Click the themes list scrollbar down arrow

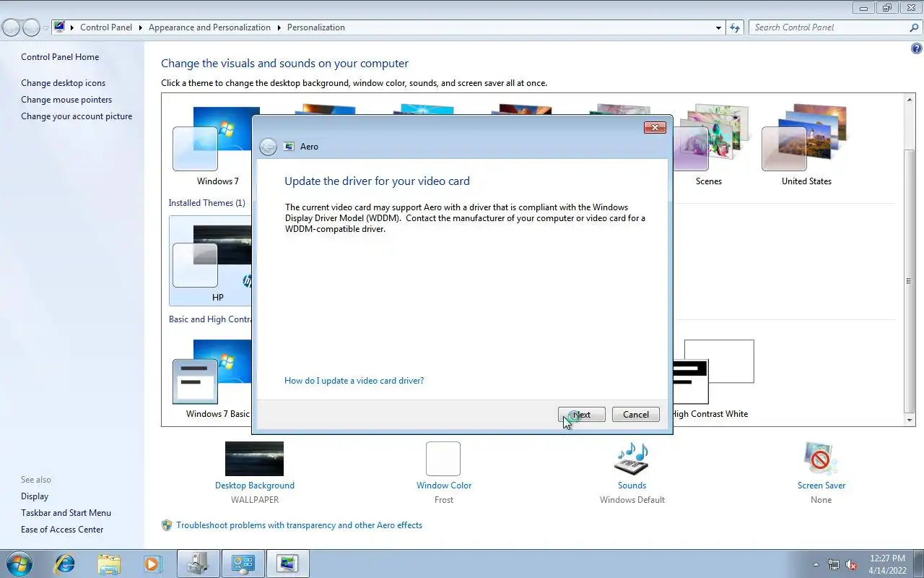[909, 420]
